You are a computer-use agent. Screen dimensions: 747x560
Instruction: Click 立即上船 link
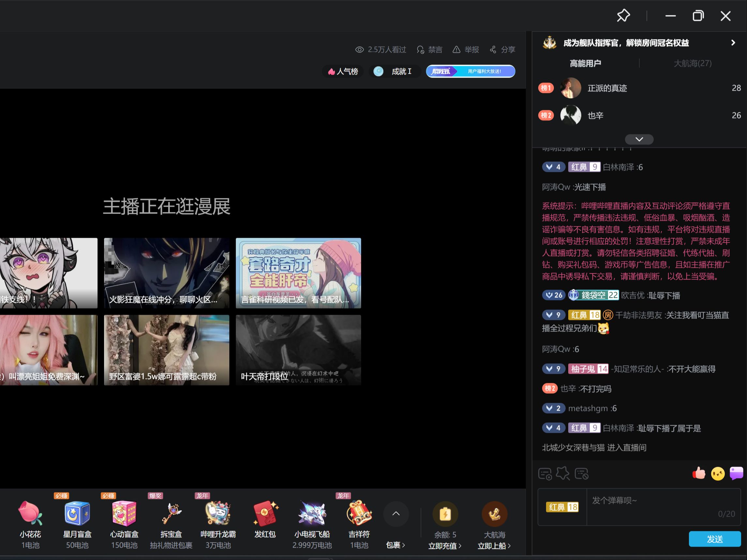click(494, 546)
